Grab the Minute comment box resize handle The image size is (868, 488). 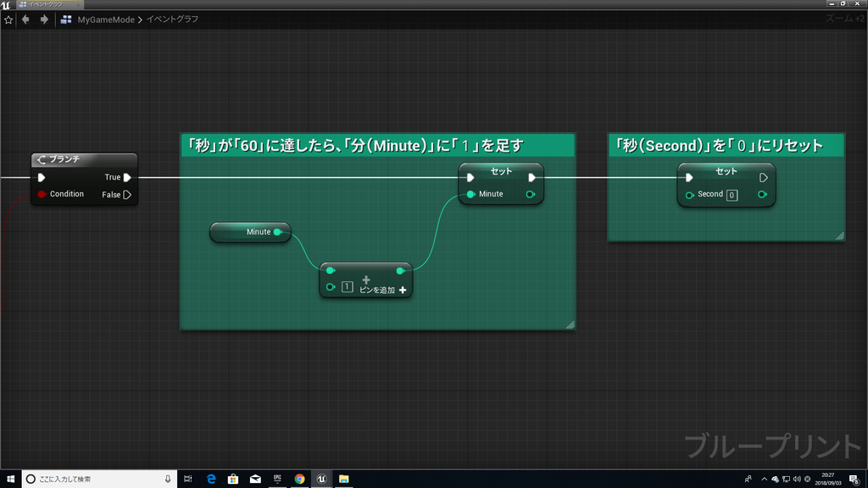point(570,324)
